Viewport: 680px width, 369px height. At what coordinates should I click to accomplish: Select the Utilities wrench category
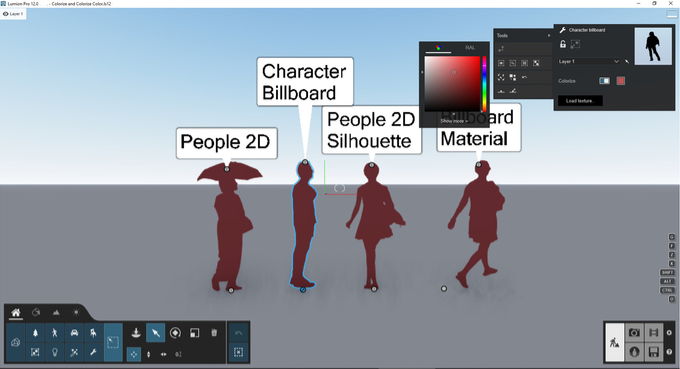pos(93,352)
